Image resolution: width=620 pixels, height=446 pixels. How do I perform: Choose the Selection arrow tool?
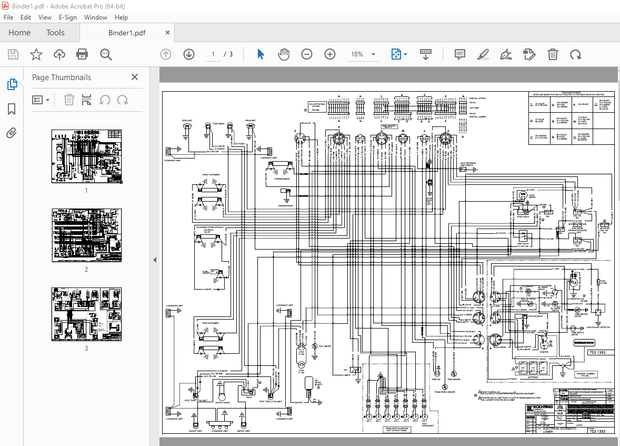click(x=260, y=54)
